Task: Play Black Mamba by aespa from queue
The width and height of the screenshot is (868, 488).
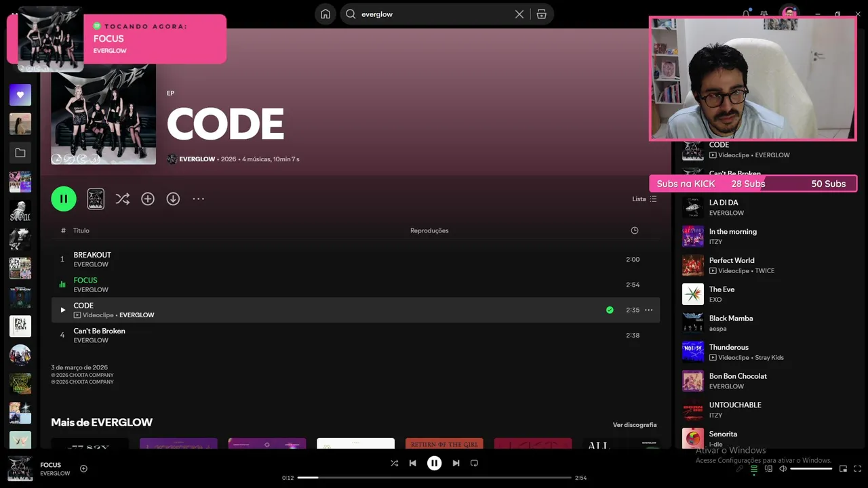Action: [768, 323]
